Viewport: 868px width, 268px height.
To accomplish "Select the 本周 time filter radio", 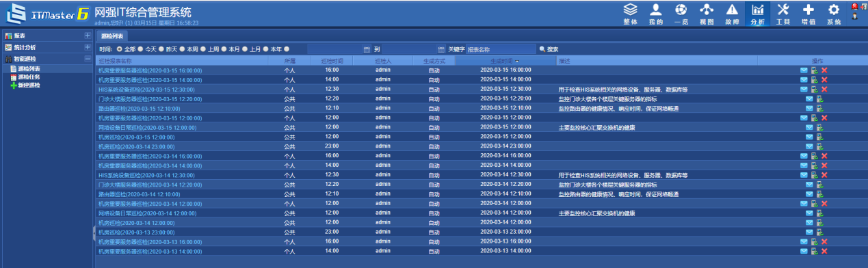I will [183, 49].
